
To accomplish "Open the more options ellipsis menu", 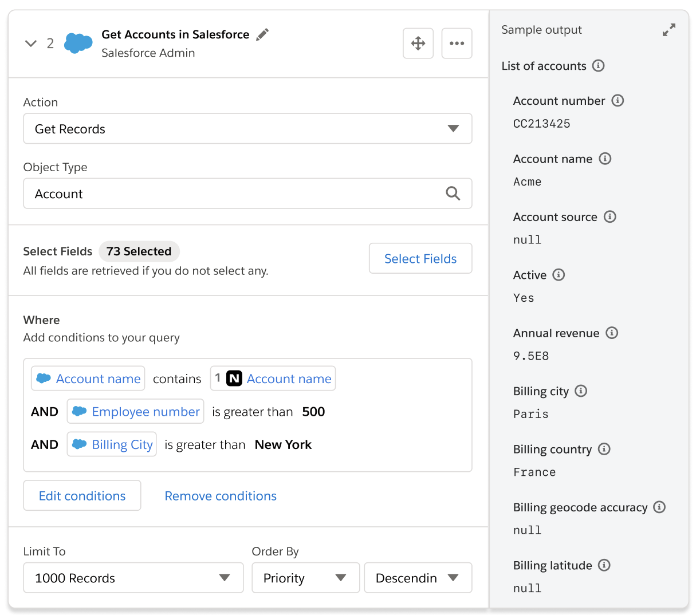I will pyautogui.click(x=457, y=43).
